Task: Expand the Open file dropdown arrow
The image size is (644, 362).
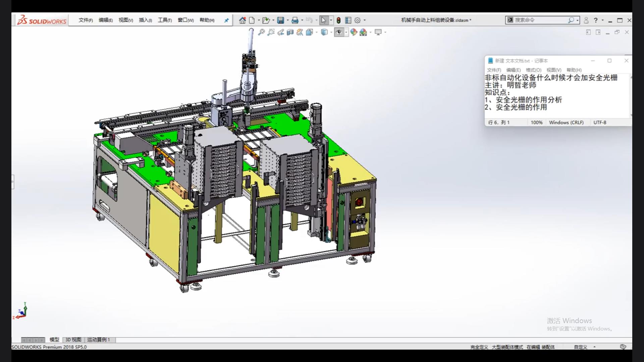Action: pyautogui.click(x=273, y=20)
